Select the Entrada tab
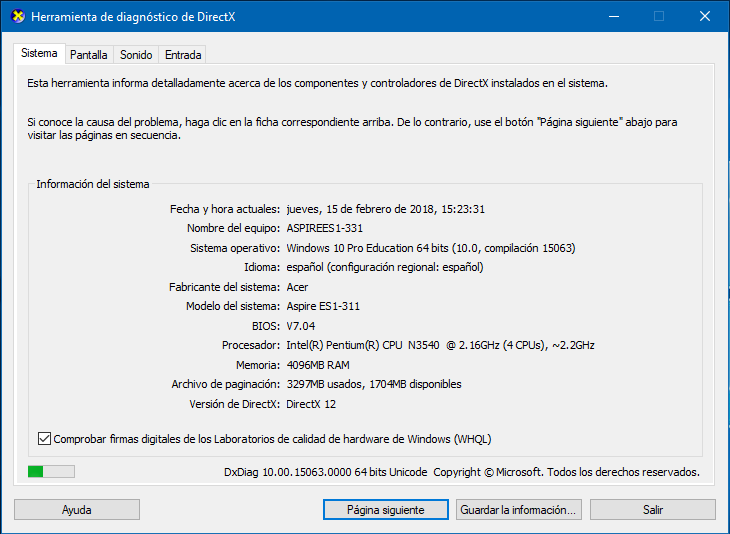The image size is (730, 534). click(183, 55)
